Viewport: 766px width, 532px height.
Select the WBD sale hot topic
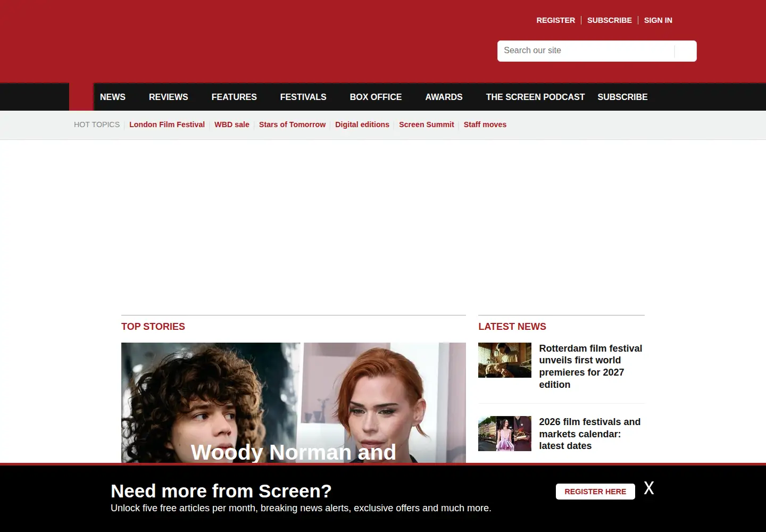tap(232, 124)
